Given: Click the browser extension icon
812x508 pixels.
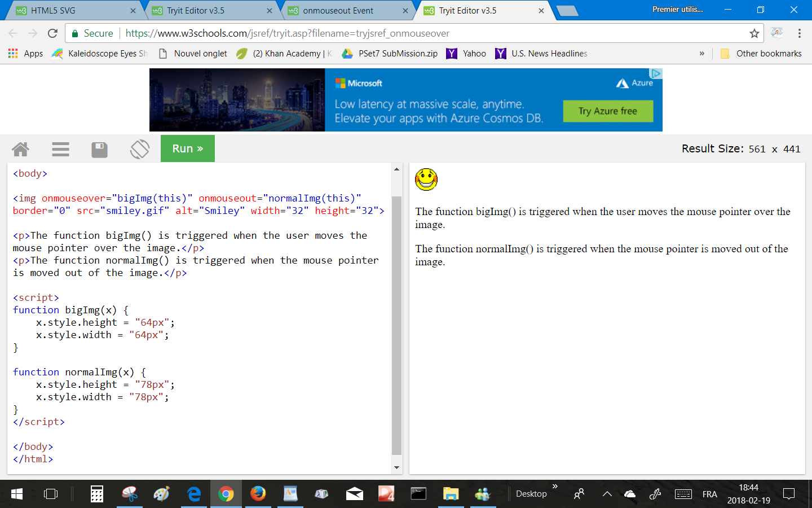Looking at the screenshot, I should point(777,33).
